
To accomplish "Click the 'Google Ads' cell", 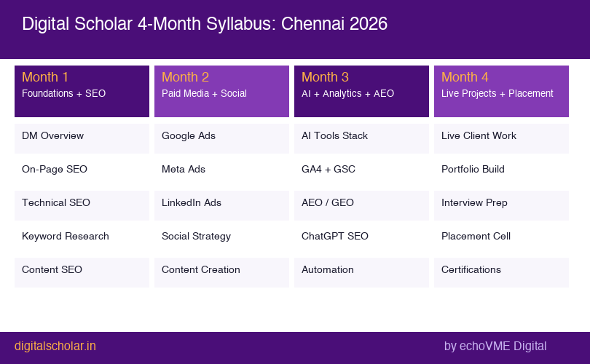I will click(x=221, y=138).
